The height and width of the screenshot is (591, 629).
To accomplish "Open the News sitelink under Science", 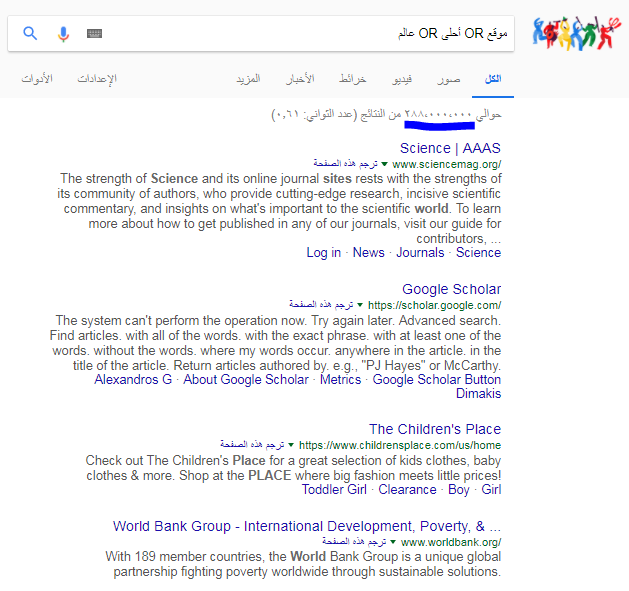I will (x=369, y=252).
